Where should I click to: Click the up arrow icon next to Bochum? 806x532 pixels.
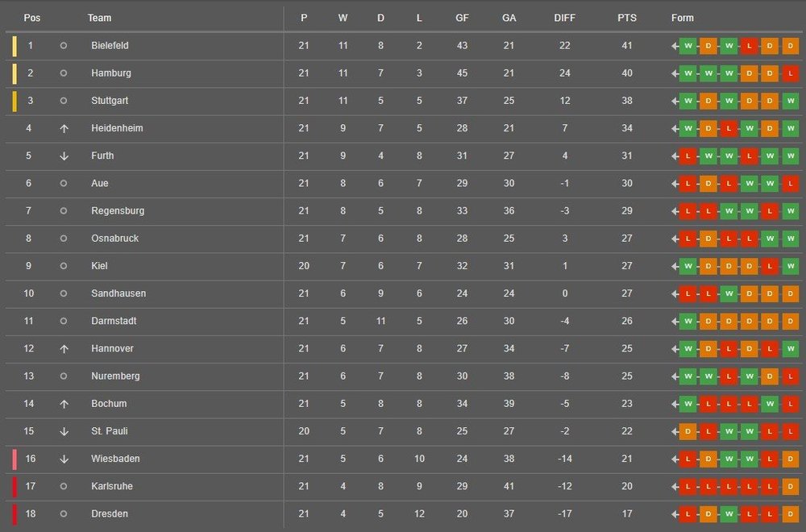(64, 404)
